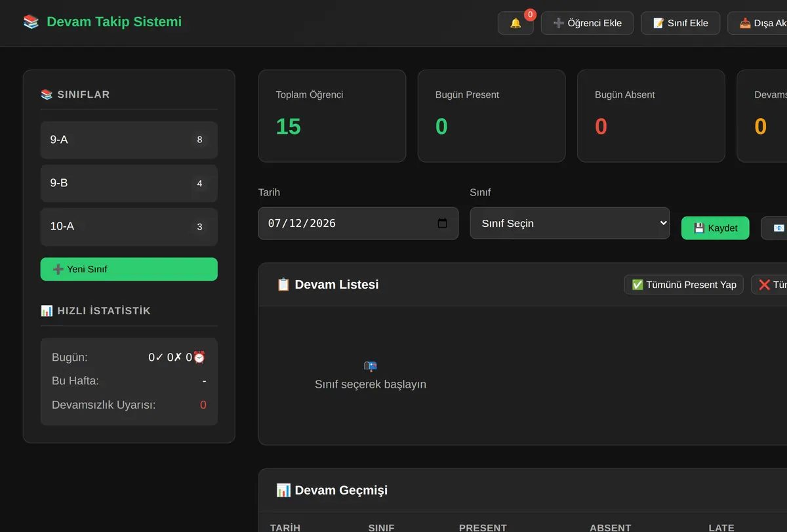This screenshot has width=787, height=532.
Task: Click the Toplam Öğrenci card
Action: [333, 116]
